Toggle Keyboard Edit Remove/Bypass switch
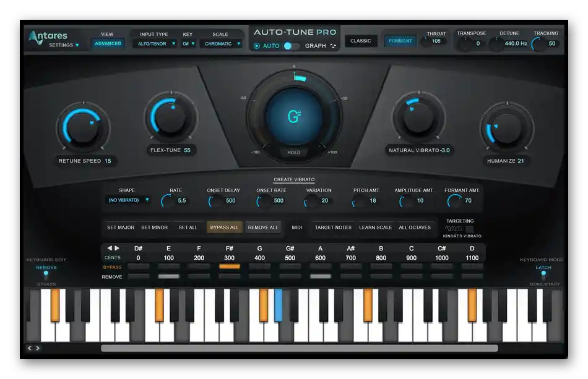Image resolution: width=588 pixels, height=379 pixels. coord(46,276)
